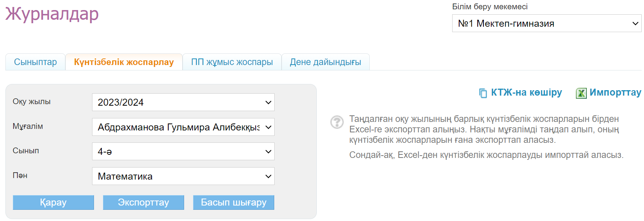Open the Білім беру мекемесі school dropdown
Image resolution: width=644 pixels, height=221 pixels.
point(546,24)
